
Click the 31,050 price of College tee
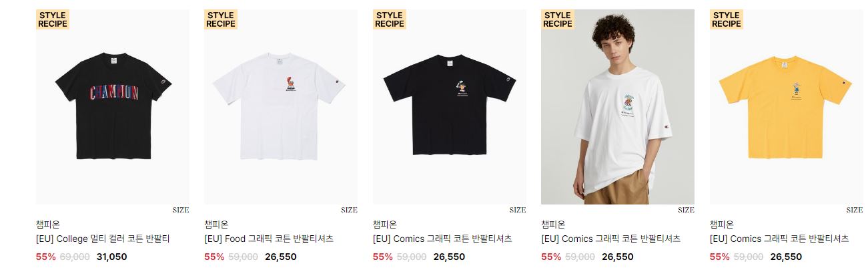[111, 257]
